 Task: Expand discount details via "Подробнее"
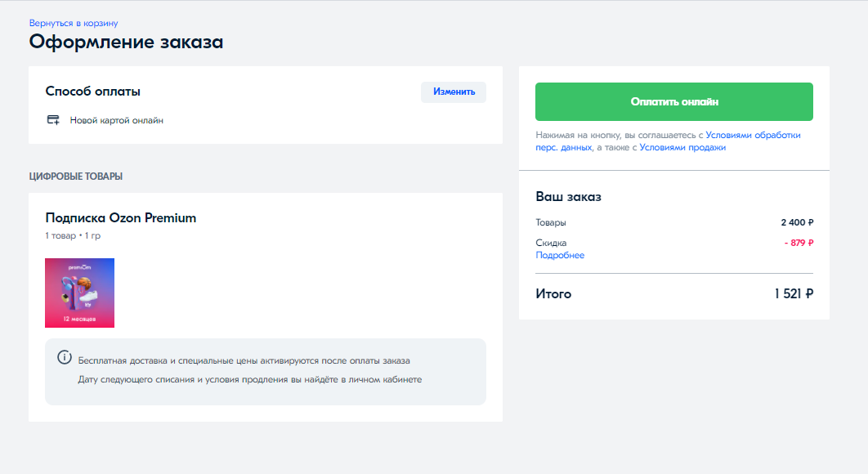point(560,255)
